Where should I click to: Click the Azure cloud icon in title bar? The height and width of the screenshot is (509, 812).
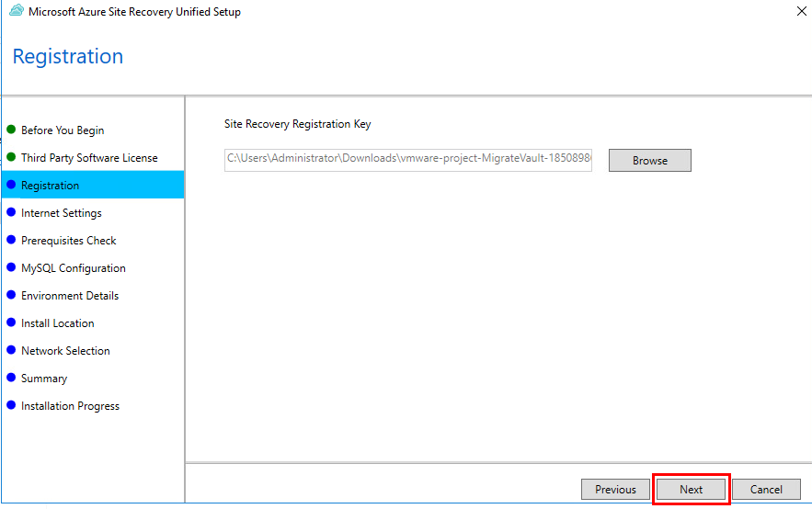17,11
